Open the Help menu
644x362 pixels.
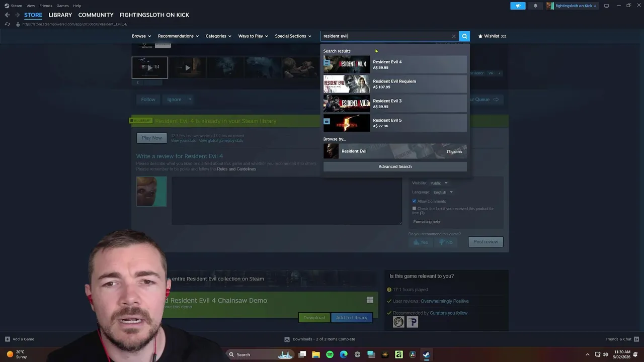[x=77, y=6]
